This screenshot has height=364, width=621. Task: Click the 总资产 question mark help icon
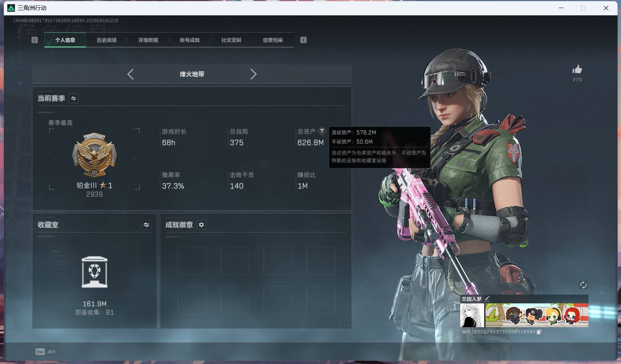coord(322,131)
